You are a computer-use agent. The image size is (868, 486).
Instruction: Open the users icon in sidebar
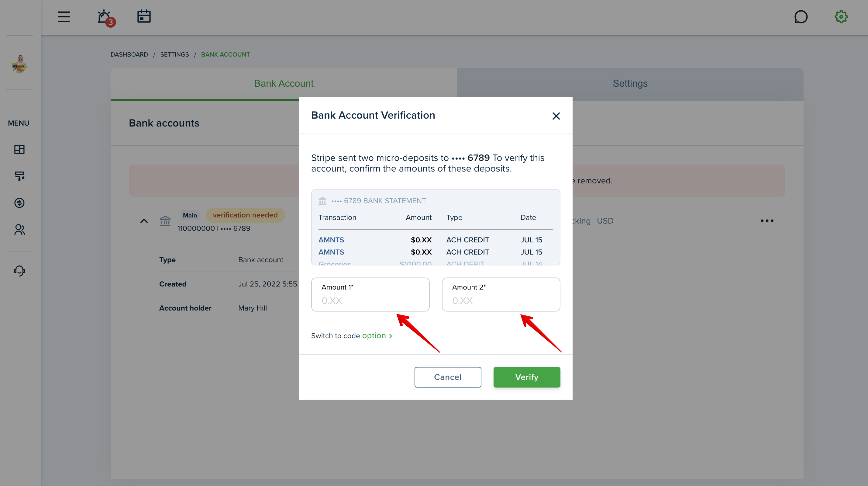click(19, 229)
